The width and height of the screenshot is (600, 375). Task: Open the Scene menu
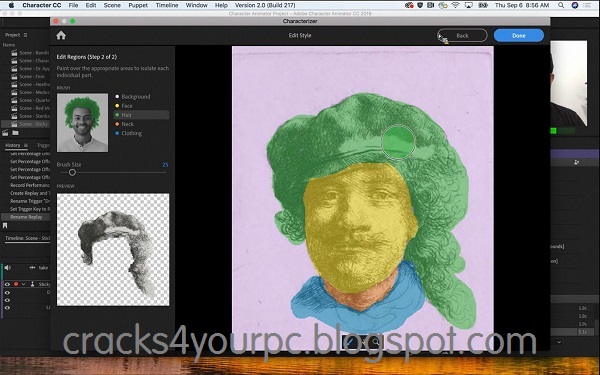coord(112,5)
